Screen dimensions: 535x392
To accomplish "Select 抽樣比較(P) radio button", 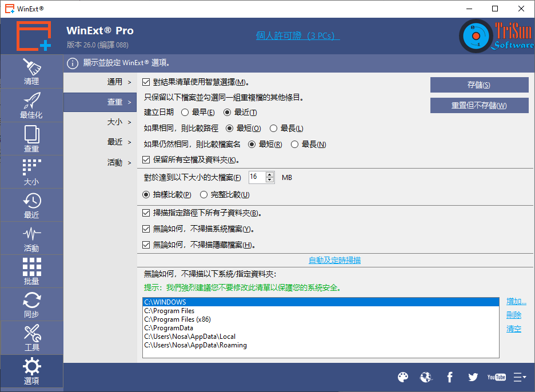I will 146,195.
